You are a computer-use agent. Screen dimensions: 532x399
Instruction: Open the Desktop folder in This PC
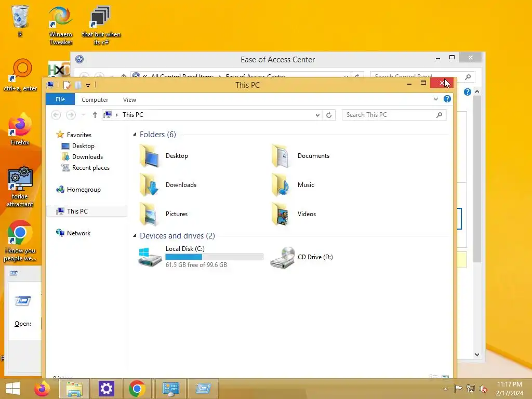pyautogui.click(x=164, y=156)
